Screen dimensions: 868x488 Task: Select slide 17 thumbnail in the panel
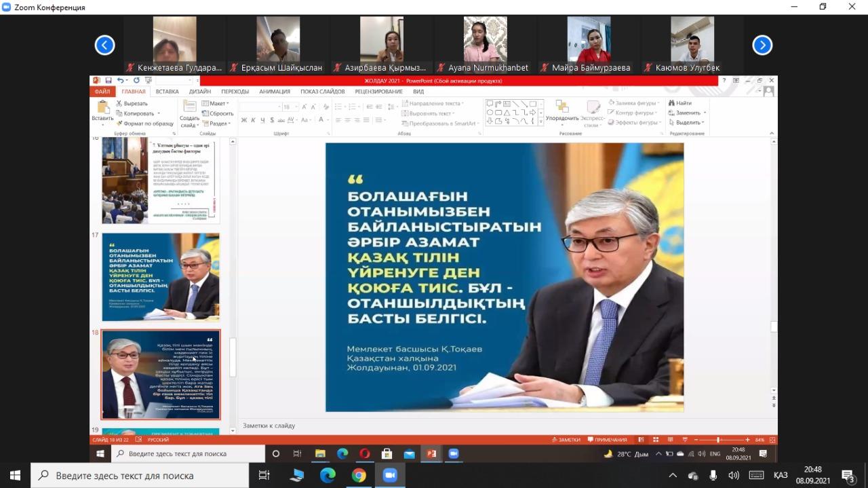click(161, 277)
